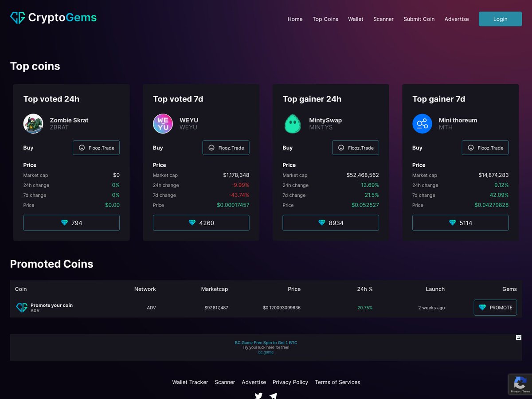Sort by Launch column header
Image resolution: width=532 pixels, height=399 pixels.
click(x=435, y=289)
